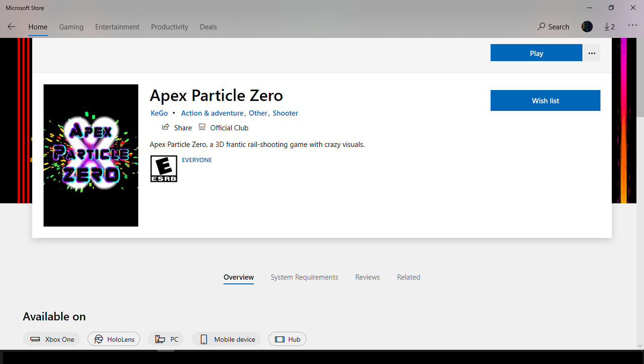This screenshot has height=364, width=644.
Task: Click the Available on heading
Action: (54, 317)
